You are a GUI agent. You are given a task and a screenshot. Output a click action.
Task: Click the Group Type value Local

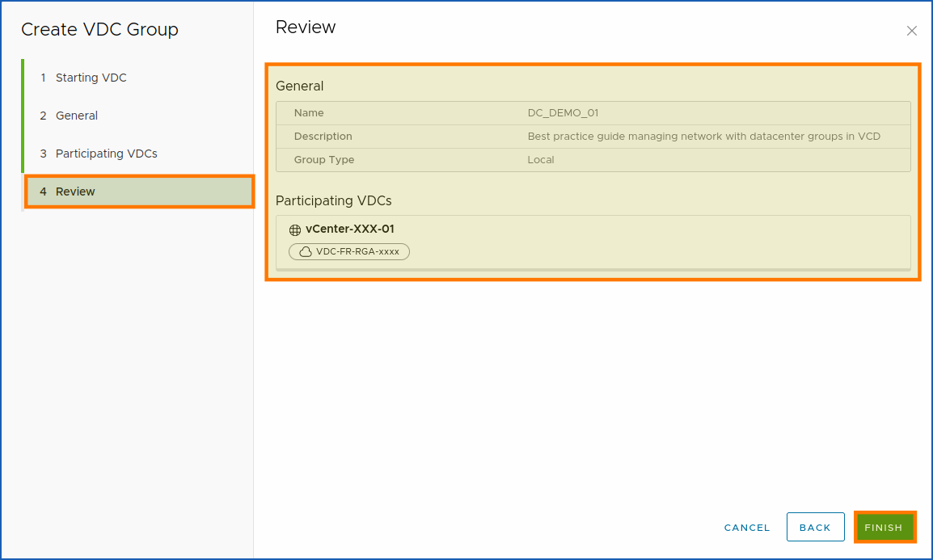540,159
